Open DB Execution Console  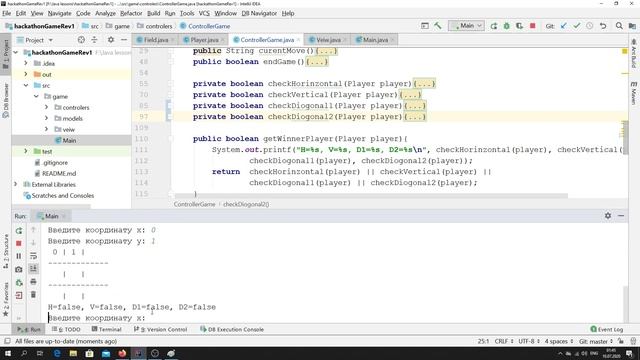click(232, 329)
